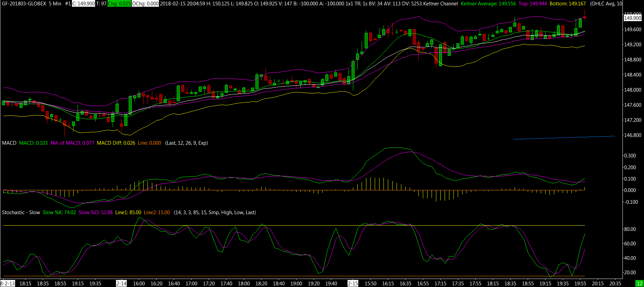Click the green Chg: 0.025 field
The width and height of the screenshot is (644, 287).
pyautogui.click(x=119, y=4)
